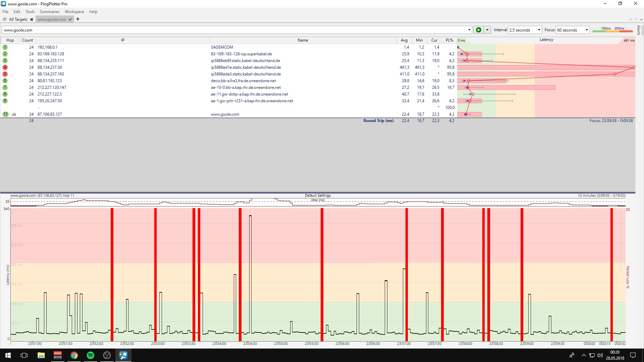Select hop 8 green circle icon
644x362 pixels.
5,94
